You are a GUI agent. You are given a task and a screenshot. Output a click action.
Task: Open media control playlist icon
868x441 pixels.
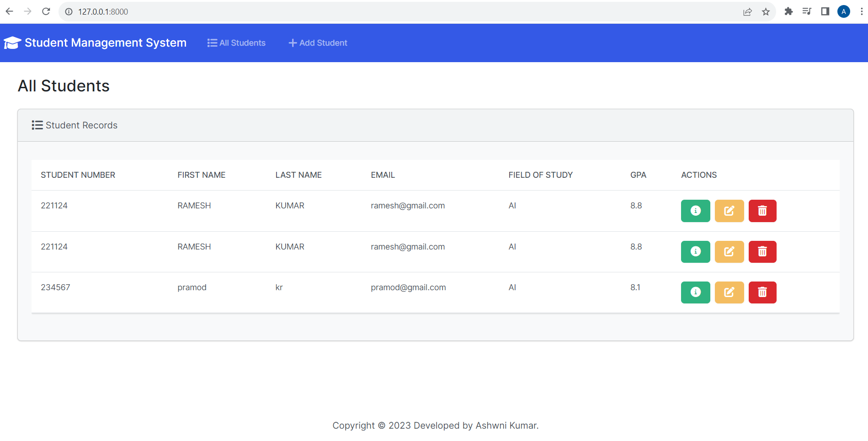click(807, 11)
